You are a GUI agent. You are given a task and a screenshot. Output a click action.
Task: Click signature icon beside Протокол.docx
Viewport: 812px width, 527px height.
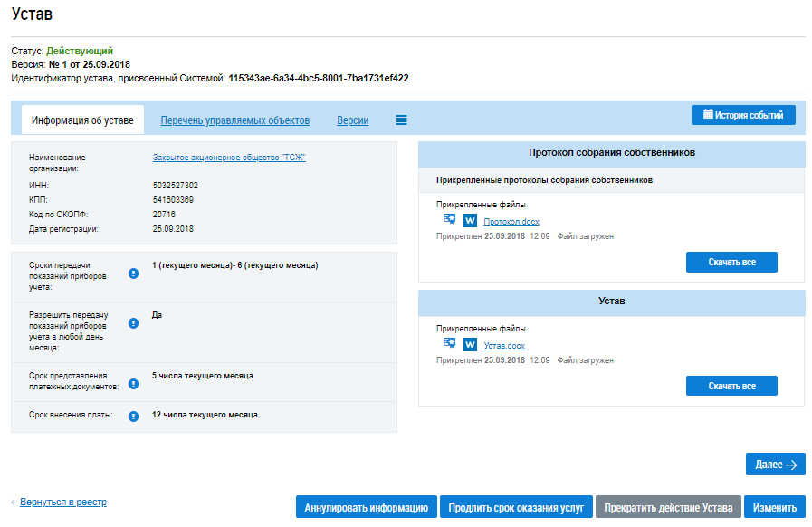[450, 219]
